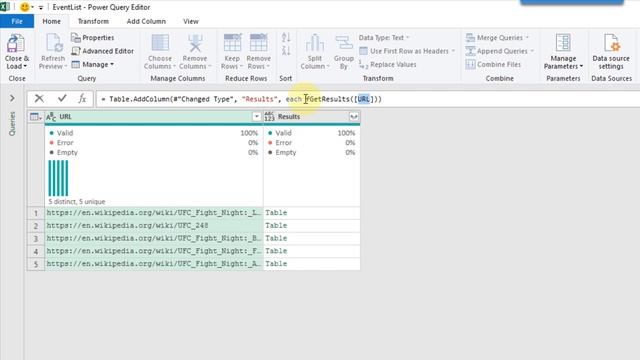Click the UFC_Fight_Night:_B URL cell in row 3
The image size is (640, 360).
point(154,238)
